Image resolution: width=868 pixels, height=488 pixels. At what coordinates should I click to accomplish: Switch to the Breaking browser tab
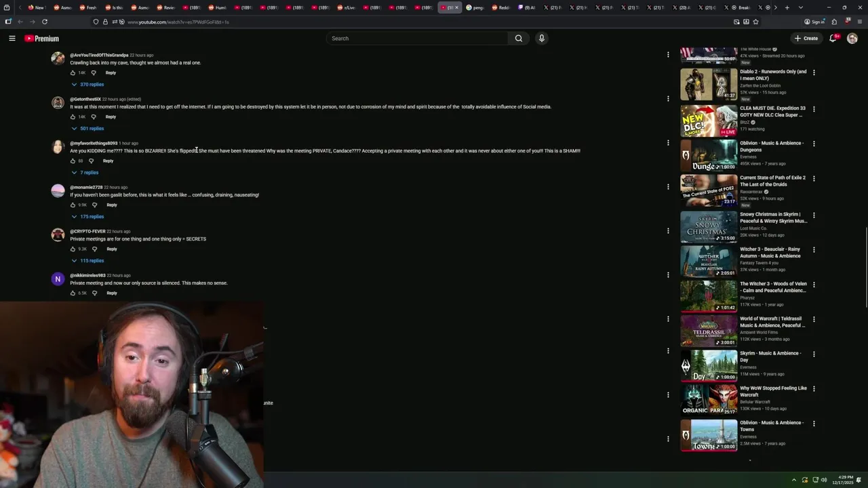click(739, 7)
